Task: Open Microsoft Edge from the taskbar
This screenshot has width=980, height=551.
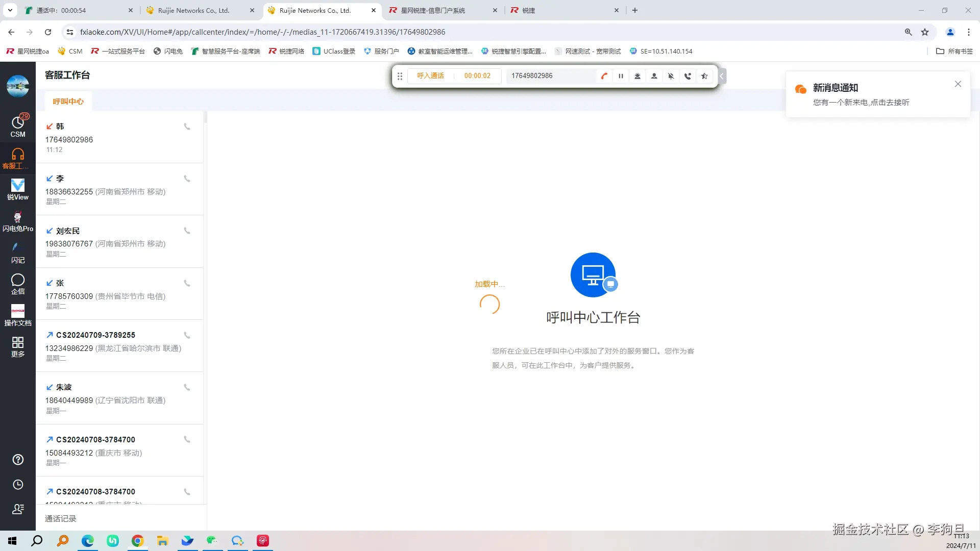Action: (x=88, y=541)
